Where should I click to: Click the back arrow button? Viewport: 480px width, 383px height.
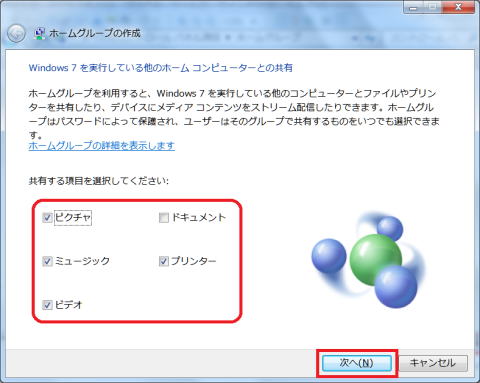click(16, 34)
